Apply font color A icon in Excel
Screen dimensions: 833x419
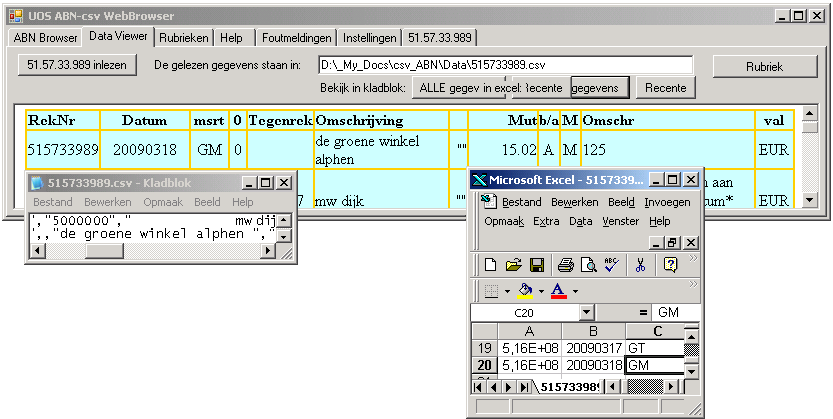[557, 291]
